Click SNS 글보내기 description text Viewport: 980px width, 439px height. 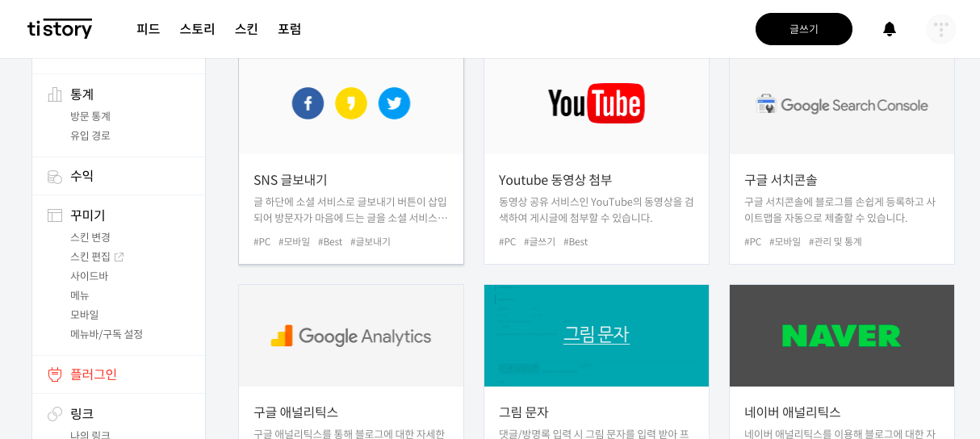[x=351, y=210]
